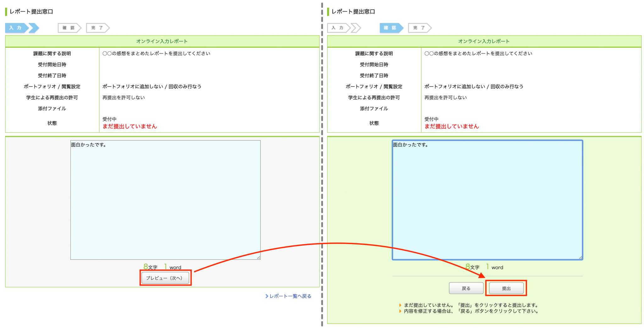Click the orange arrow bullet before 内容を修正する case message
The image size is (644, 328).
pos(400,311)
